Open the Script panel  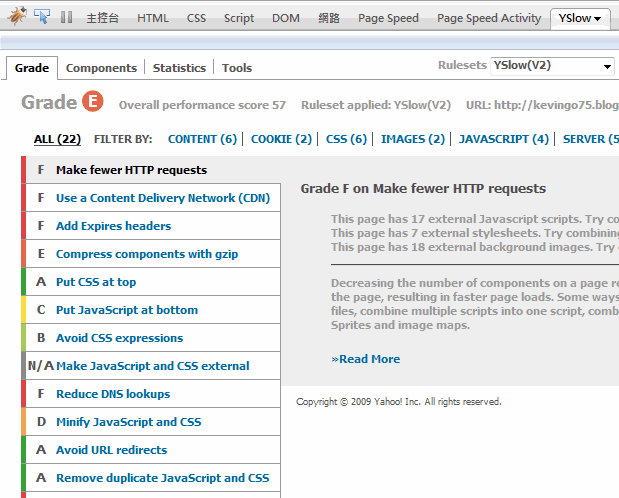239,18
